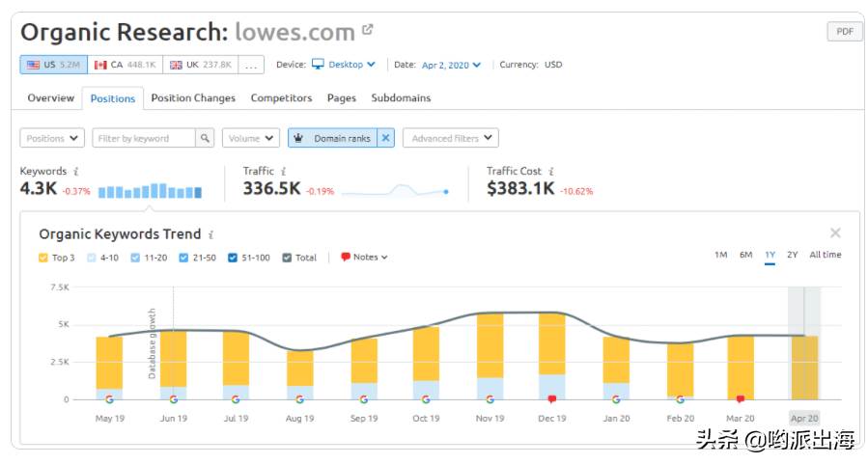Click the Traffic Cost info icon
Image resolution: width=868 pixels, height=464 pixels.
click(550, 172)
